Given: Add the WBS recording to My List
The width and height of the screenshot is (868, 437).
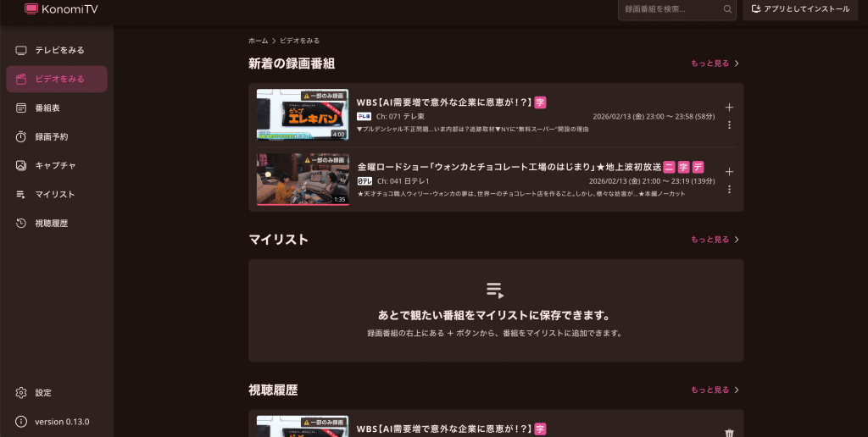Looking at the screenshot, I should [729, 108].
